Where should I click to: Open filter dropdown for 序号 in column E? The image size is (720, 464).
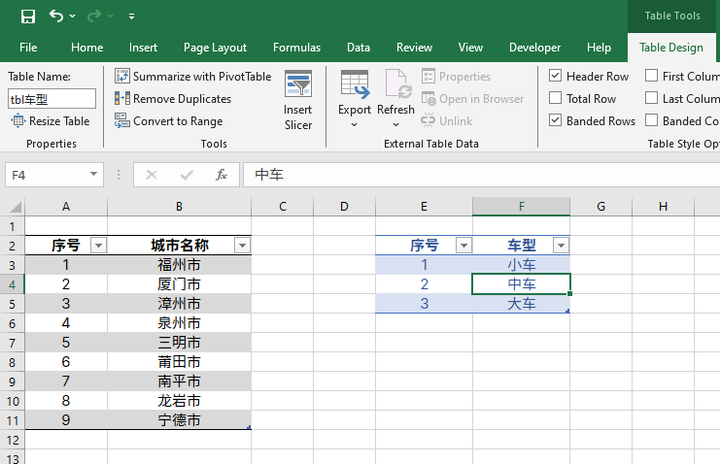[x=464, y=246]
